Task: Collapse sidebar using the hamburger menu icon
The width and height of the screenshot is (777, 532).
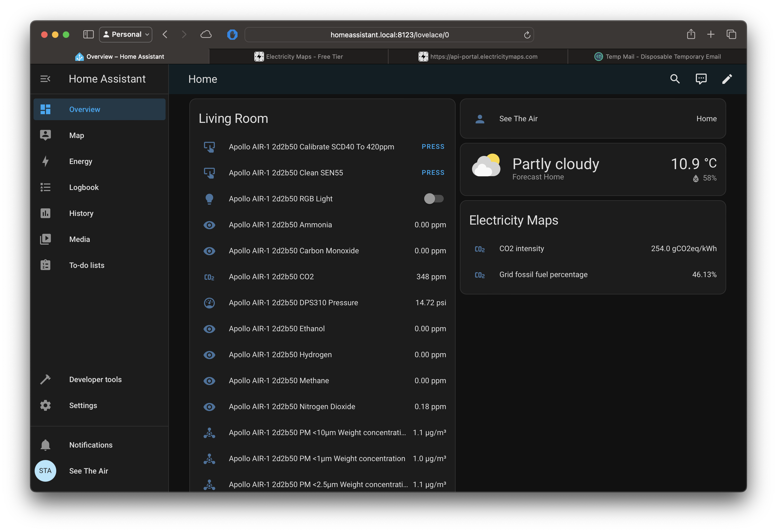Action: click(45, 79)
